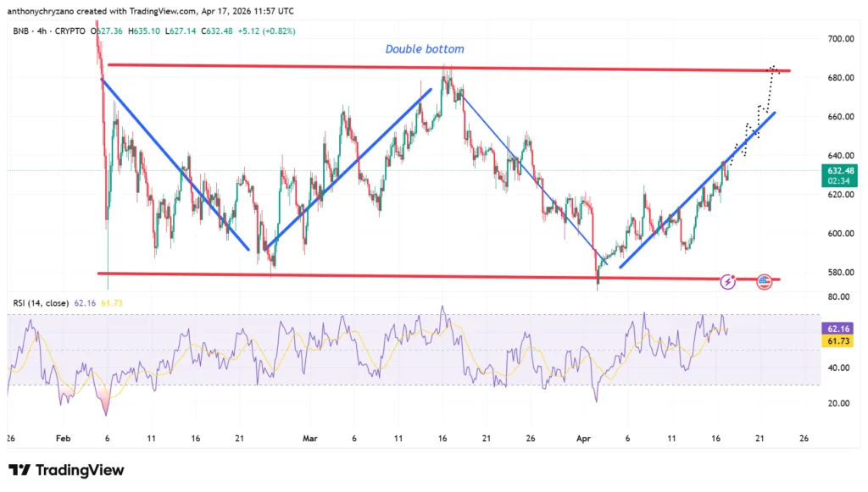The width and height of the screenshot is (868, 492).
Task: Click the yellow RSI average value 61.73
Action: pyautogui.click(x=112, y=302)
